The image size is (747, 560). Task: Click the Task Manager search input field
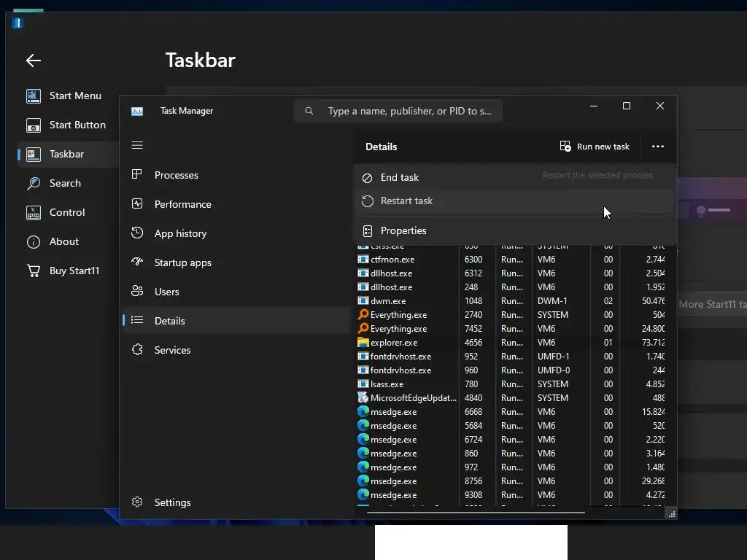[x=398, y=111]
